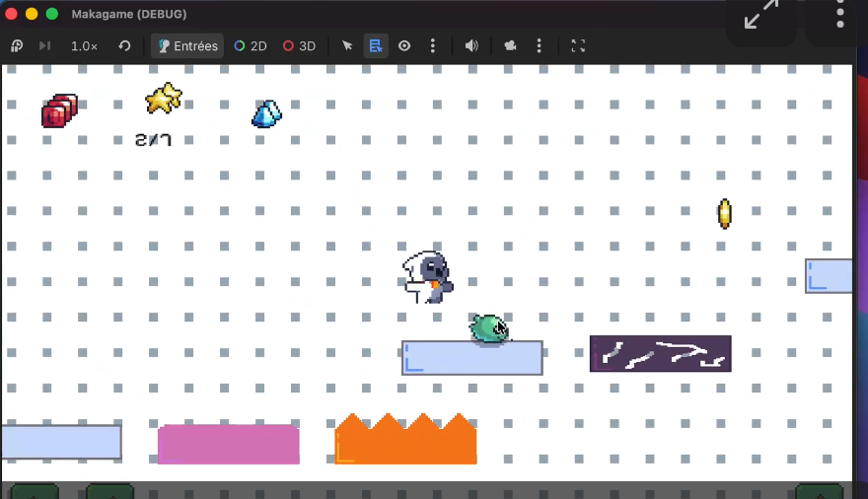Click the next frame step button

coord(44,46)
